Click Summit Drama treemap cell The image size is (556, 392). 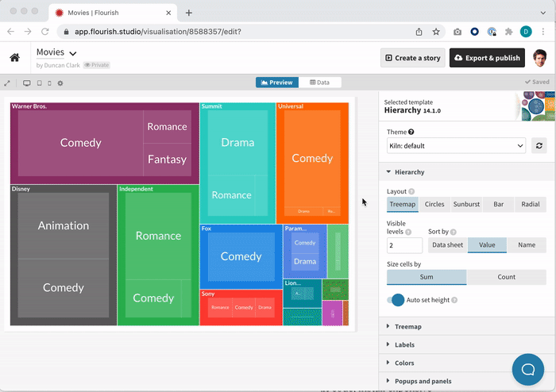coord(237,142)
